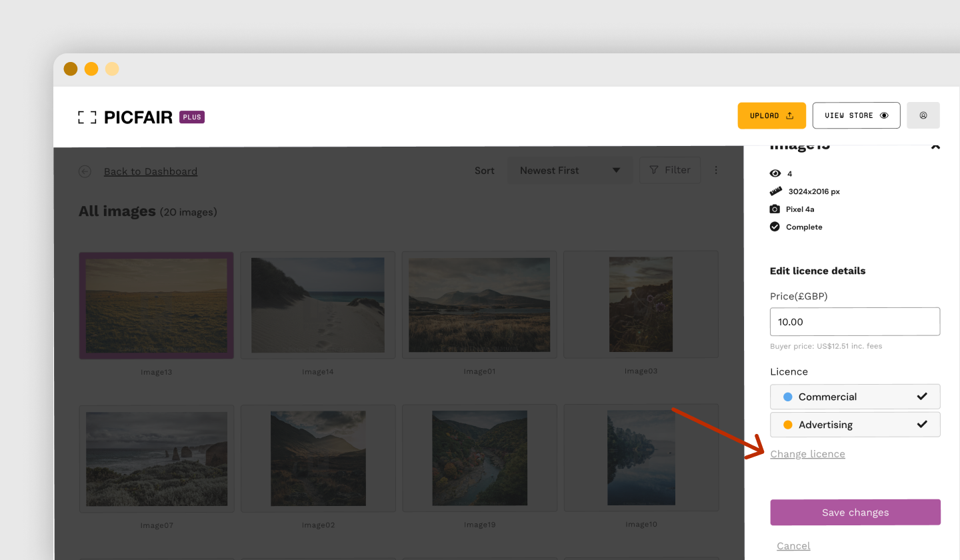960x560 pixels.
Task: Select the Image02 thumbnail
Action: (x=318, y=459)
